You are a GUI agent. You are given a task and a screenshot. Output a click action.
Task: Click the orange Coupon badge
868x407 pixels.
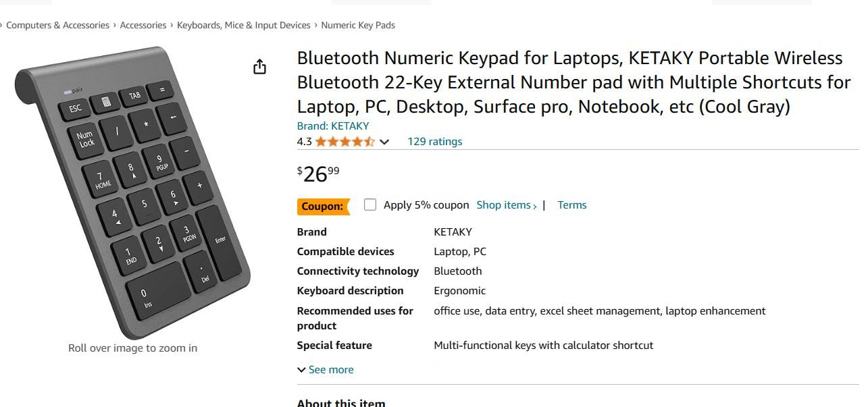tap(323, 206)
